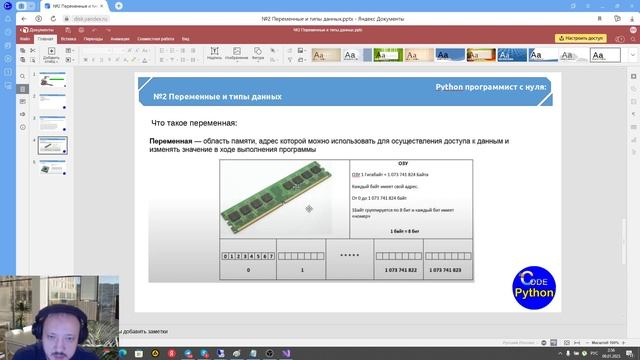Open a new browser tab
The height and width of the screenshot is (360, 640).
point(119,6)
